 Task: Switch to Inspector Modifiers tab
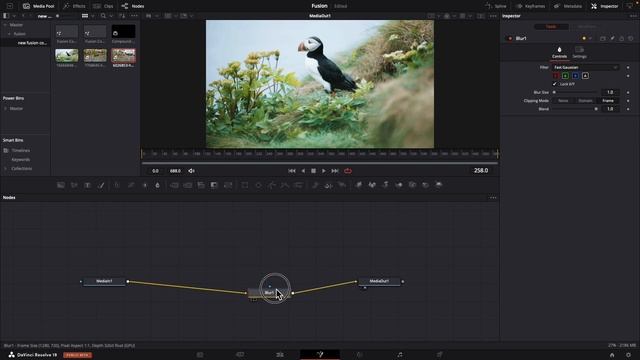tap(587, 27)
